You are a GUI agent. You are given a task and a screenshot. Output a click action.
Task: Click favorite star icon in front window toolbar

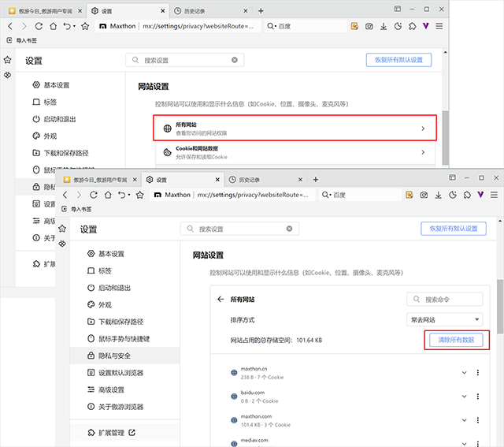pos(140,195)
